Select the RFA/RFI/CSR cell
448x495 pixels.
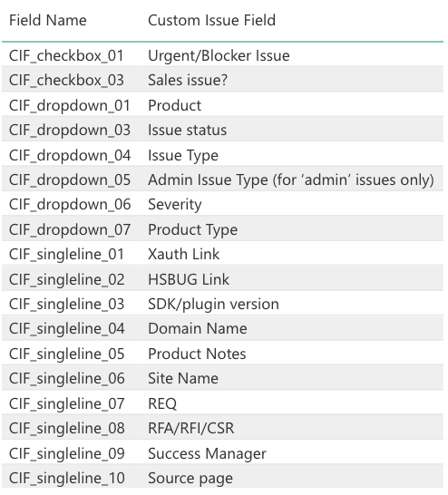[x=191, y=429]
